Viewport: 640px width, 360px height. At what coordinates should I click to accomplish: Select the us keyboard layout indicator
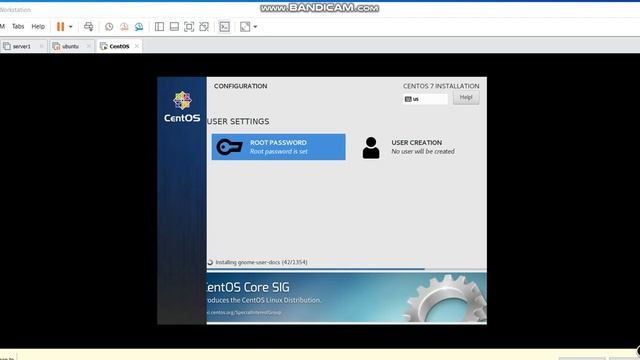pos(425,99)
